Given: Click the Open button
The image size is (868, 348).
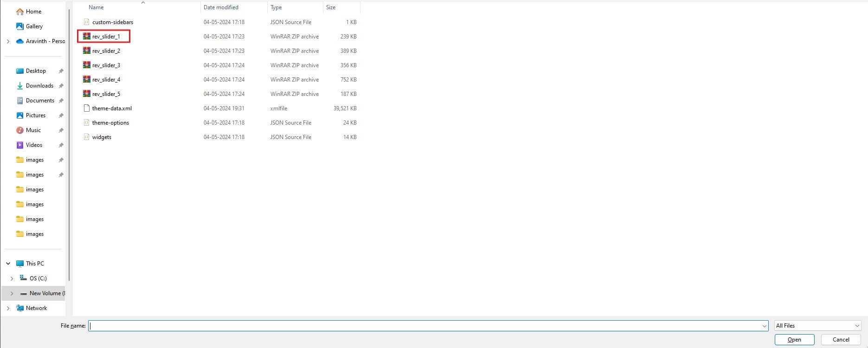Looking at the screenshot, I should (794, 340).
